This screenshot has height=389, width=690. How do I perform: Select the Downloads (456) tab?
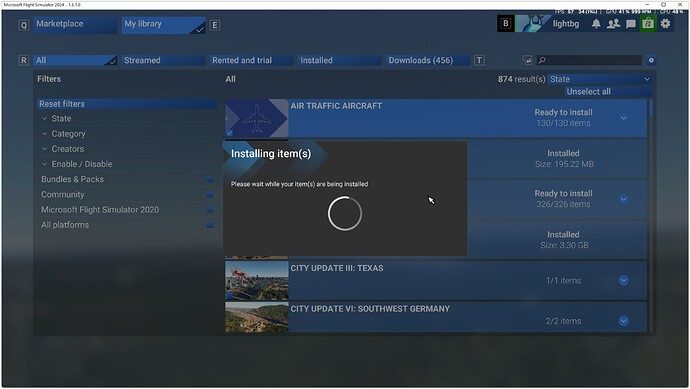(x=427, y=60)
